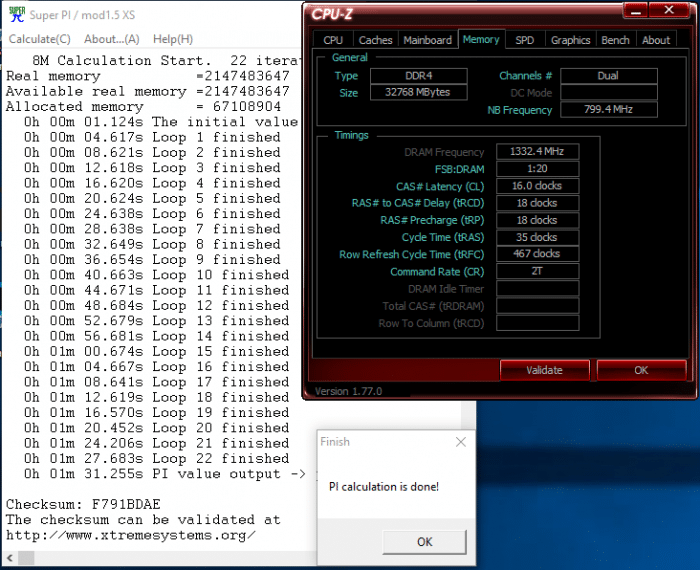Click the DRAM Frequency value 1332.4 MHz
This screenshot has height=570, width=700.
pos(538,152)
